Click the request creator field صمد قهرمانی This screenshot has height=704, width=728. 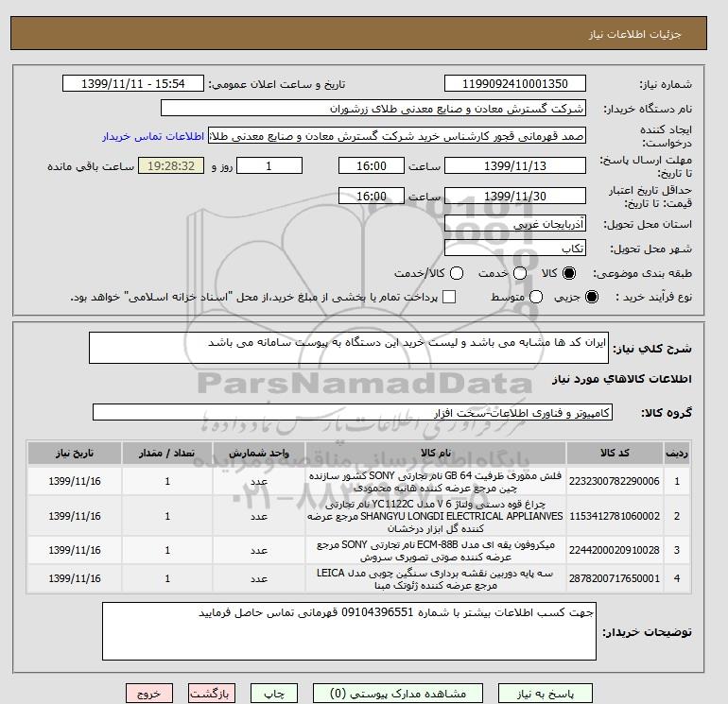396,136
